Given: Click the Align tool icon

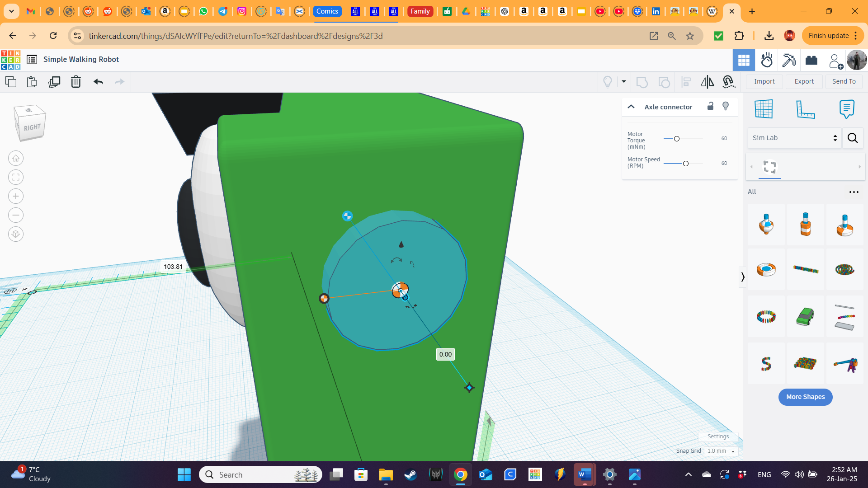Looking at the screenshot, I should coord(686,82).
